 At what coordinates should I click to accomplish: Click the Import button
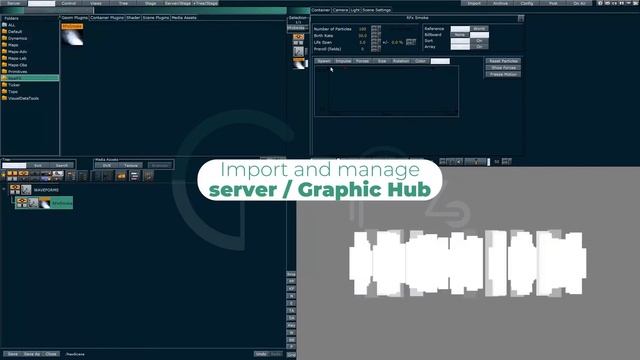(474, 3)
